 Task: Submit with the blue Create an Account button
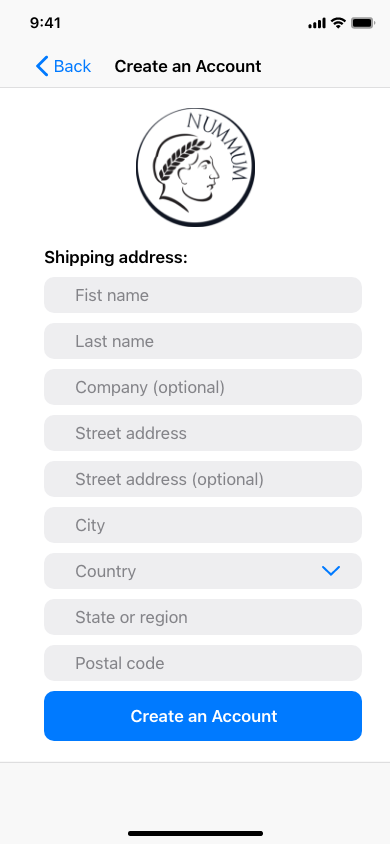coord(203,716)
